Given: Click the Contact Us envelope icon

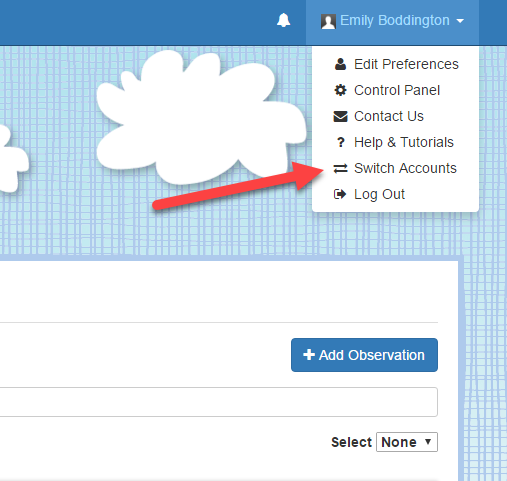Looking at the screenshot, I should (x=340, y=116).
